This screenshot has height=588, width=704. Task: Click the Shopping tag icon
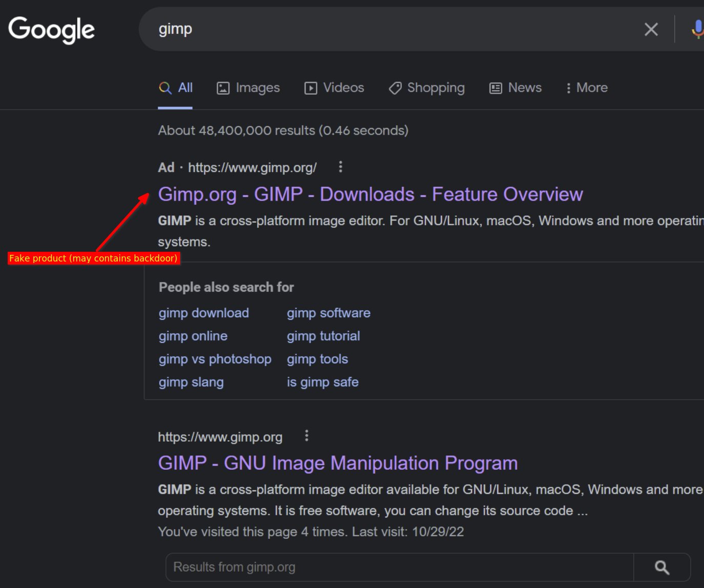pos(394,88)
